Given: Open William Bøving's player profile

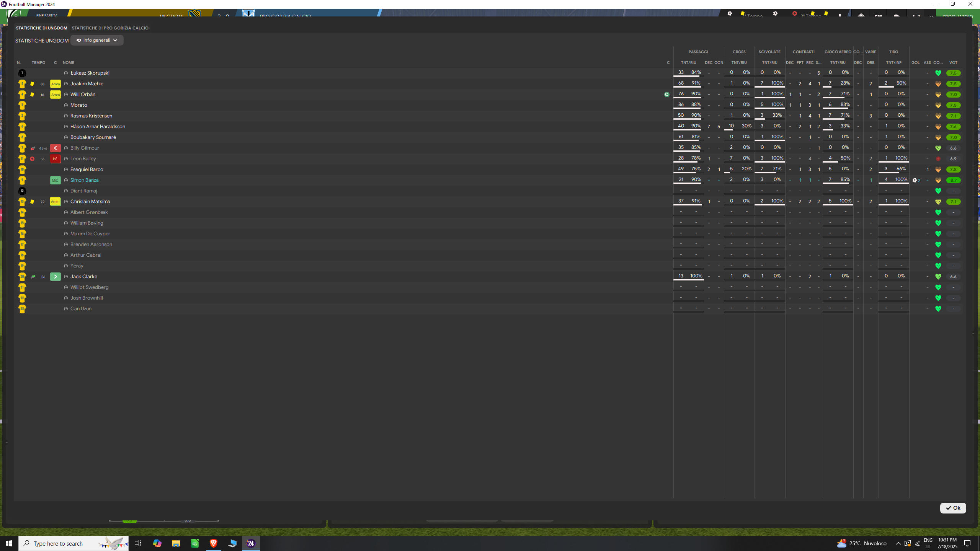Looking at the screenshot, I should (87, 223).
